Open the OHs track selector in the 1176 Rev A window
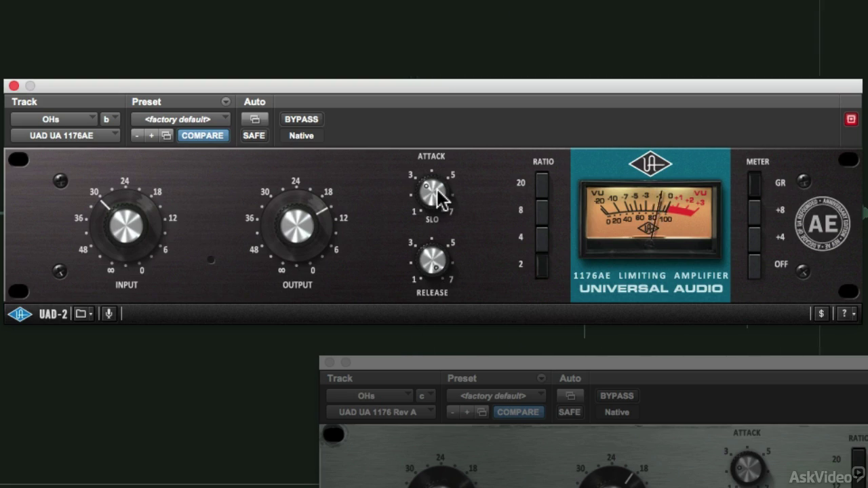Viewport: 868px width, 488px height. tap(370, 396)
